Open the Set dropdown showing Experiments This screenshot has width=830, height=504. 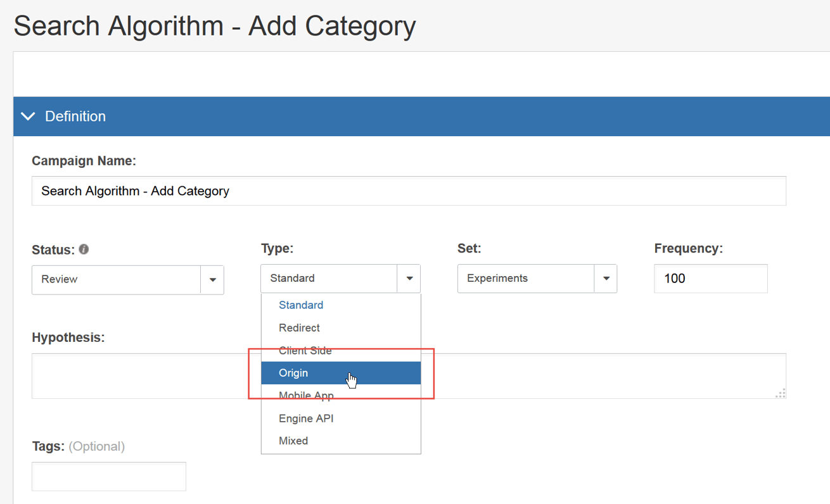point(537,279)
